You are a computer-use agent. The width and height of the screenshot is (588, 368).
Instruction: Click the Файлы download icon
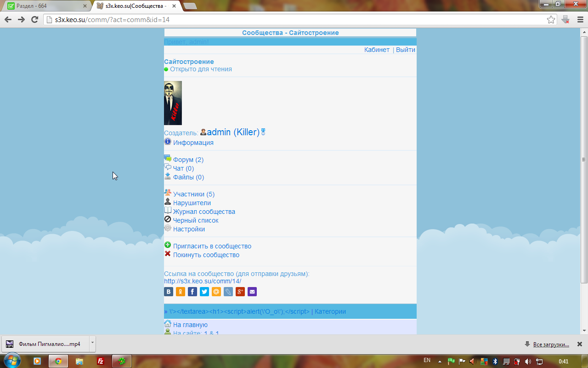pos(168,176)
